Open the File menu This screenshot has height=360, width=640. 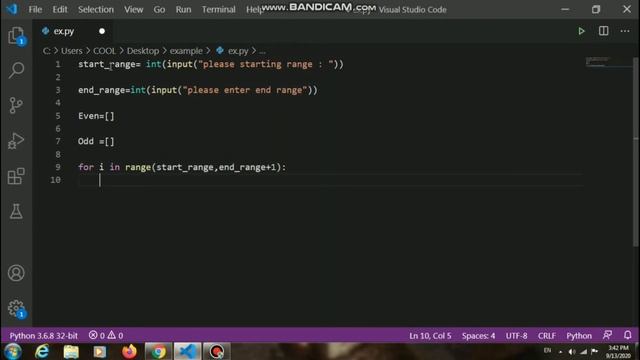pos(35,9)
